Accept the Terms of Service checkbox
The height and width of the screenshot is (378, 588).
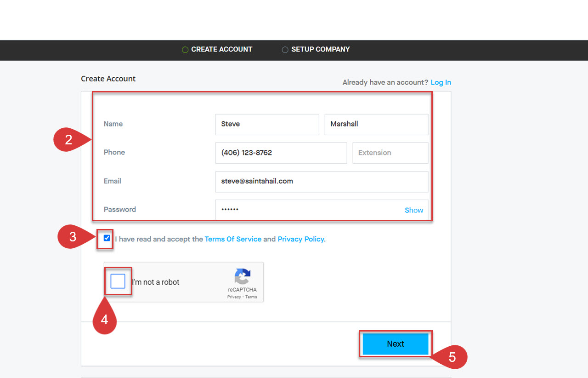[107, 238]
